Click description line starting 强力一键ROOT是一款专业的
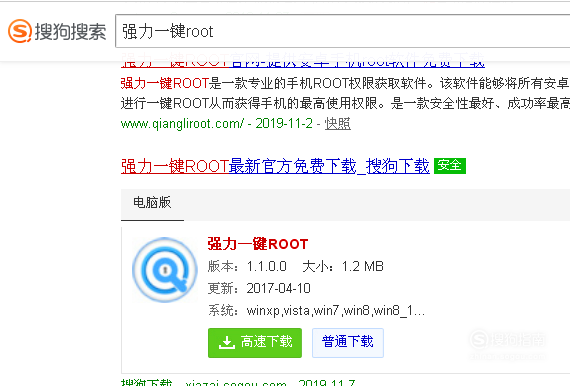 click(x=345, y=83)
